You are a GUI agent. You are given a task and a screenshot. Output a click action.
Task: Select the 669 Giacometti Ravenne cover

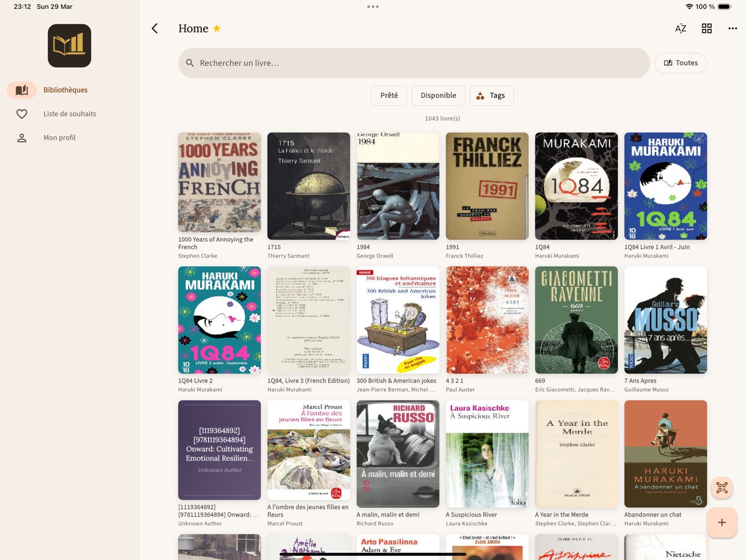coord(577,320)
